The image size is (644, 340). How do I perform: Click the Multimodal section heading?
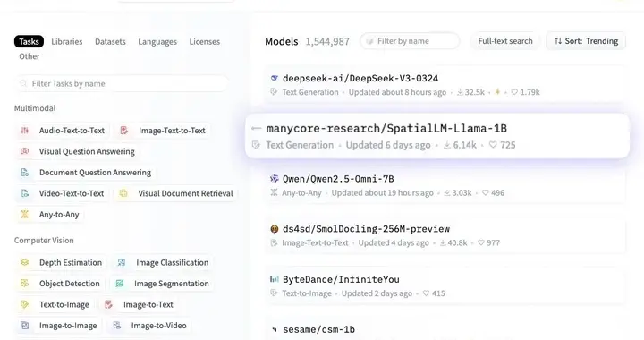click(35, 108)
